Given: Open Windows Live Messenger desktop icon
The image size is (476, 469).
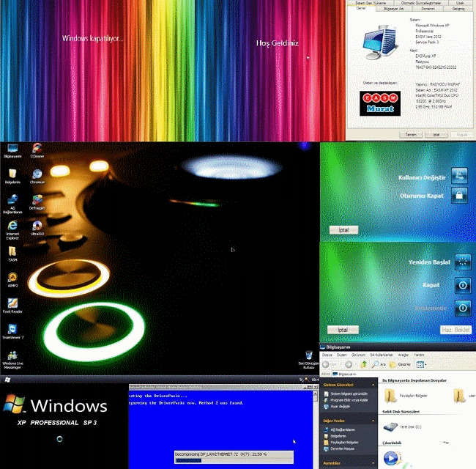Looking at the screenshot, I should (x=12, y=360).
